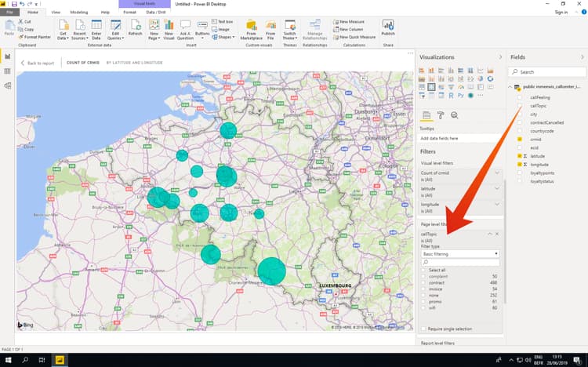Click a teal bubble on the map
Viewport: 588px width, 367px height.
tap(271, 271)
